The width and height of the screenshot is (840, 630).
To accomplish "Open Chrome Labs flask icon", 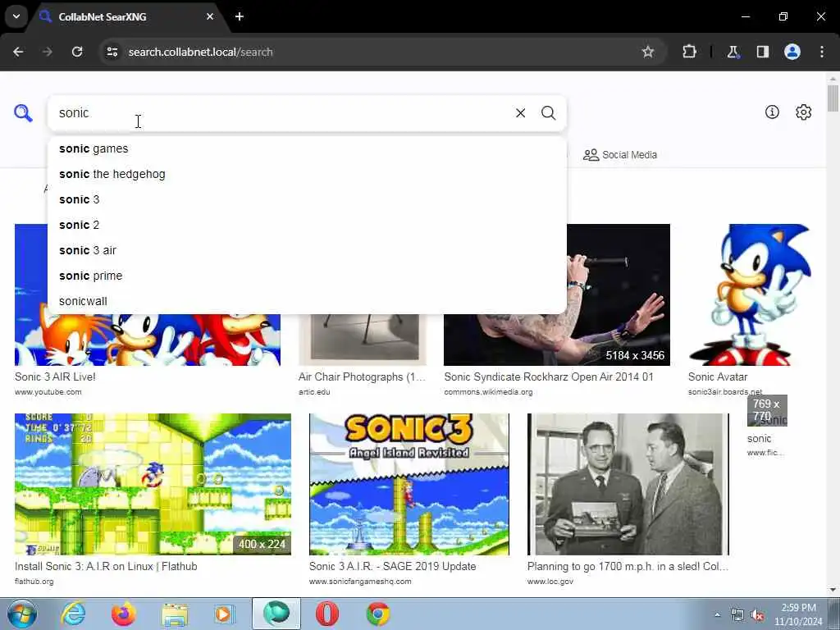I will click(733, 52).
